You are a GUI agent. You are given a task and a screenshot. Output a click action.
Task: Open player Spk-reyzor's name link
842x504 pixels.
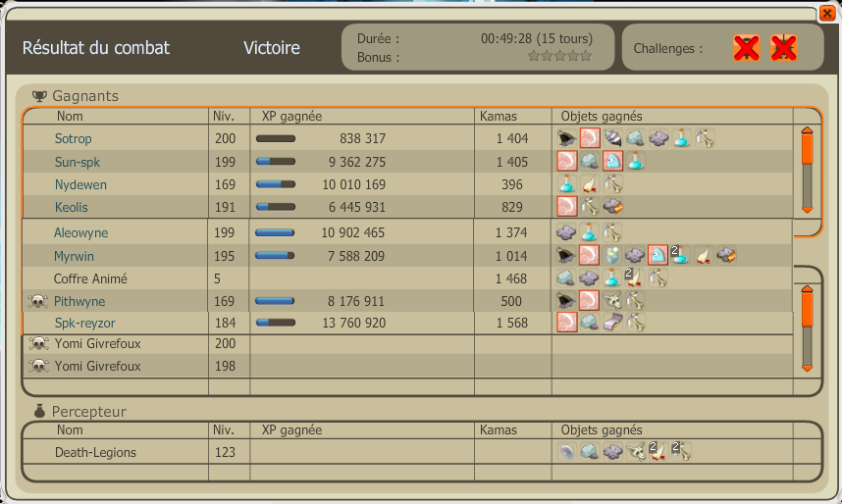click(84, 324)
